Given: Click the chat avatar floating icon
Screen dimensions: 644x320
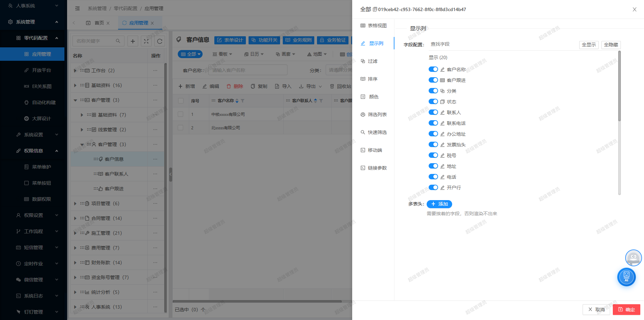Looking at the screenshot, I should click(x=633, y=258).
